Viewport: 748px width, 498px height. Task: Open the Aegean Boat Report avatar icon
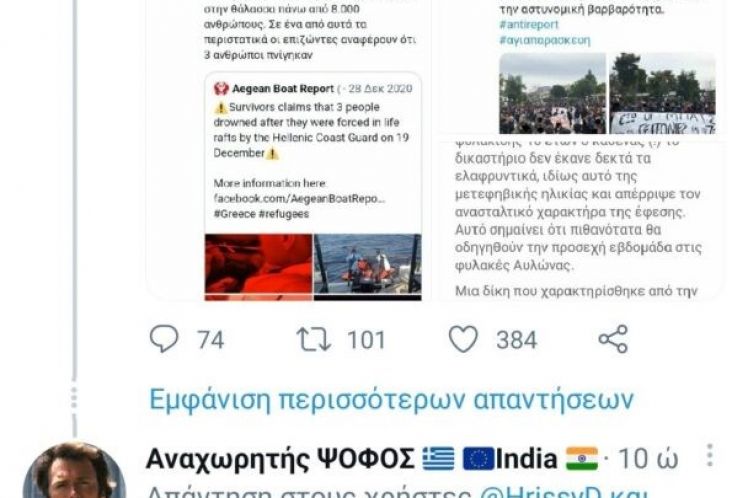[221, 89]
